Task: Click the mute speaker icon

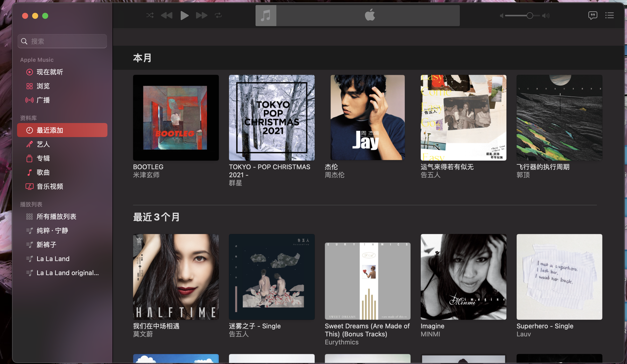Action: [501, 16]
